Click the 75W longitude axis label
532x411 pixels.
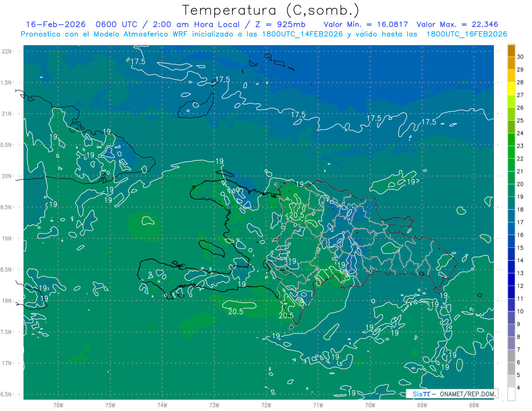(110, 405)
